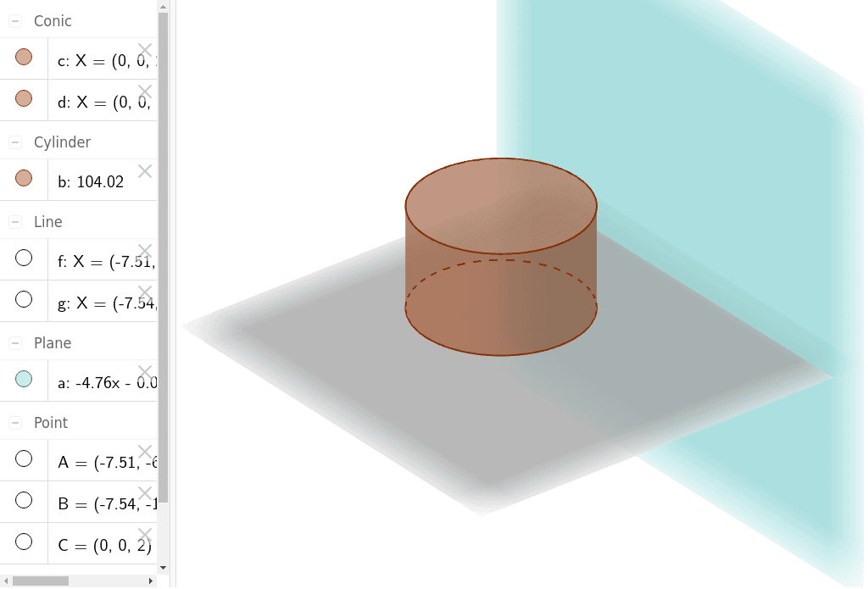Collapse the Conic group
This screenshot has height=589, width=868.
(15, 21)
